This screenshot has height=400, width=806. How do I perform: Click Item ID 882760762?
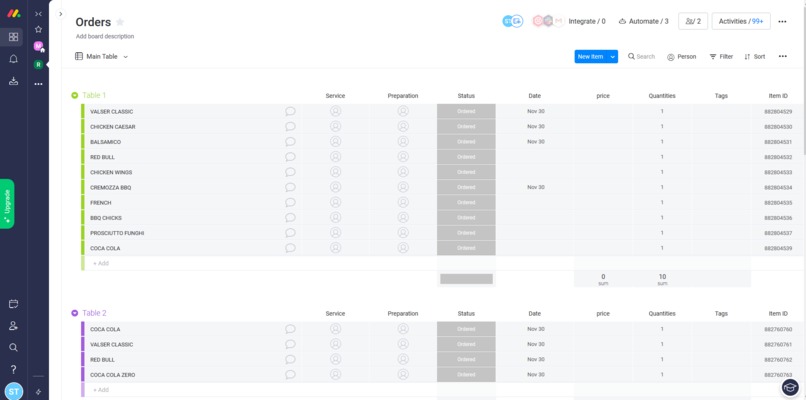point(778,360)
